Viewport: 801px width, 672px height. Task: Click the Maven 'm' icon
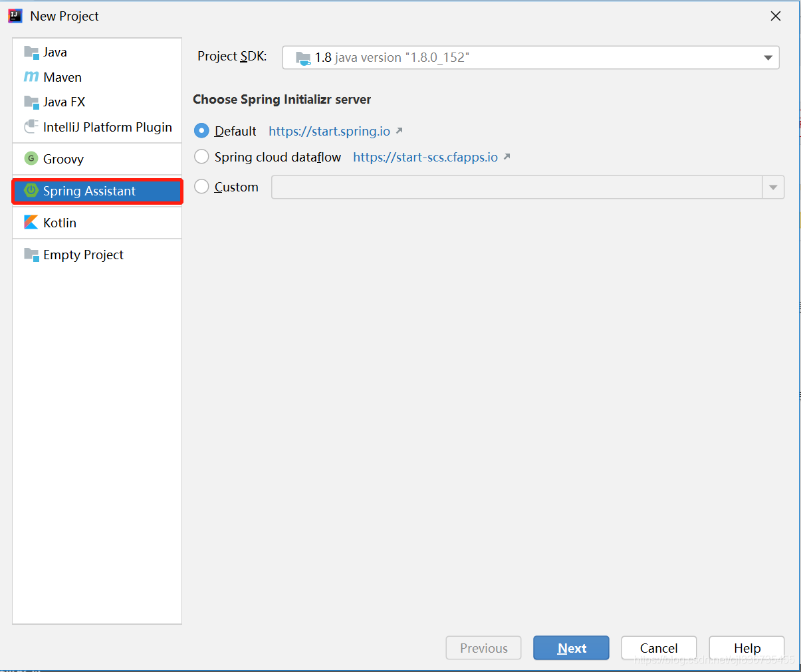pos(31,77)
